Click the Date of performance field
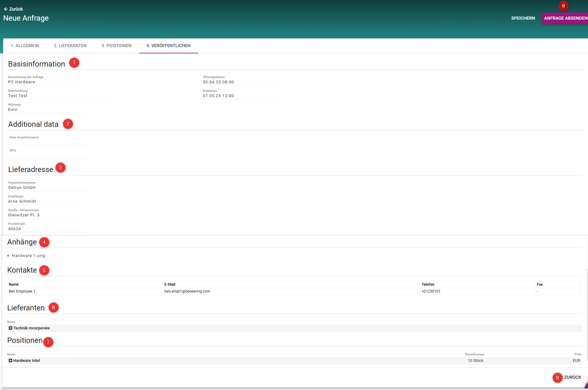Image resolution: width=588 pixels, height=390 pixels. [48, 141]
